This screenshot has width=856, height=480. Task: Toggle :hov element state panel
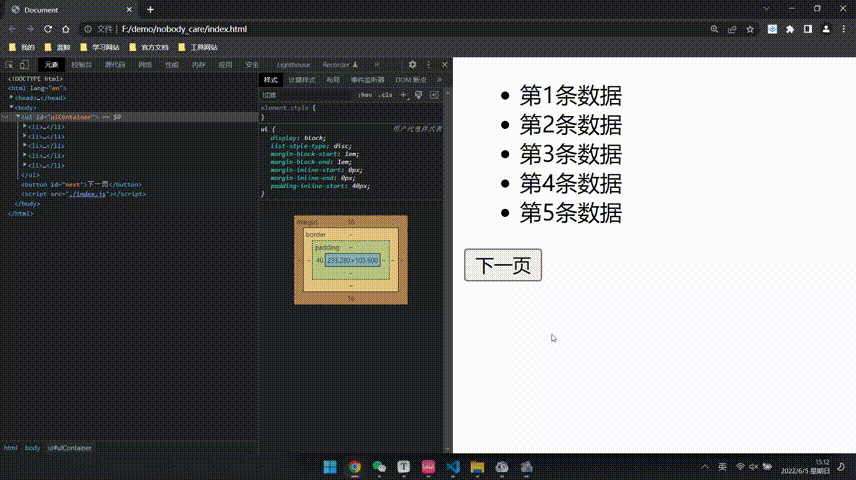click(365, 95)
